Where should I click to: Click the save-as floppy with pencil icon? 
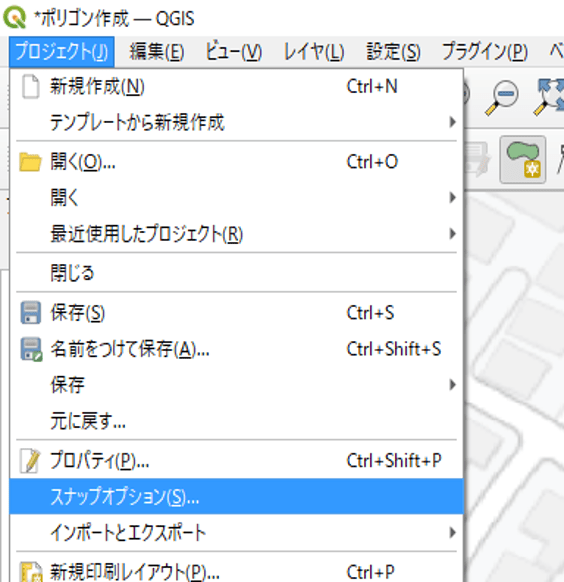[31, 349]
